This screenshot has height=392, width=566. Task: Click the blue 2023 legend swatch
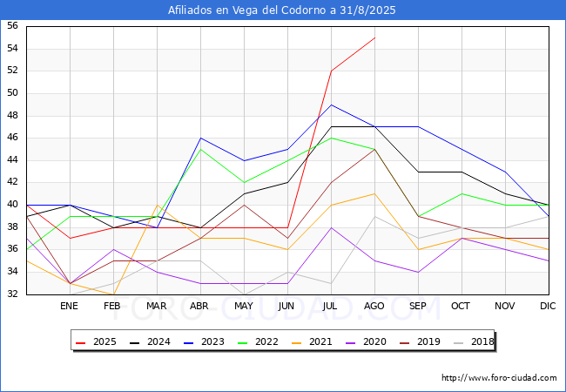pos(188,342)
